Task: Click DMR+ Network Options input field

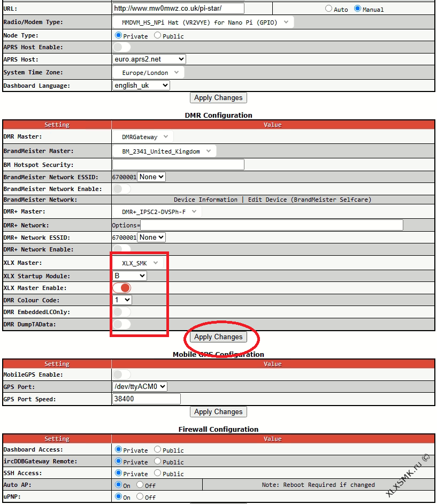Action: (272, 225)
